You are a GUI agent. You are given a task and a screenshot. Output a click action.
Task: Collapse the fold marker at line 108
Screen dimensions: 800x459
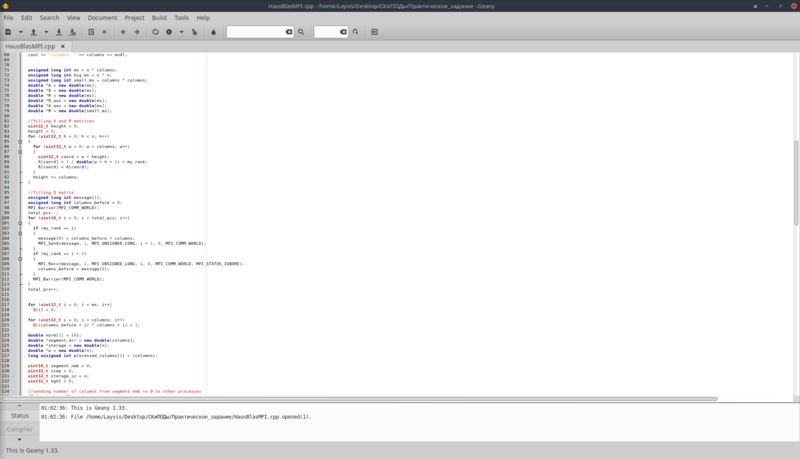click(20, 259)
